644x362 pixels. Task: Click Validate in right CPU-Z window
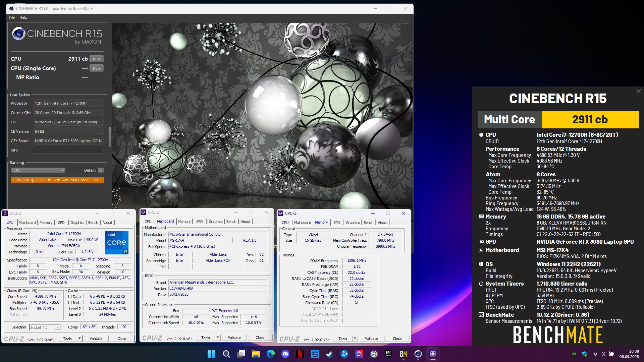[371, 339]
